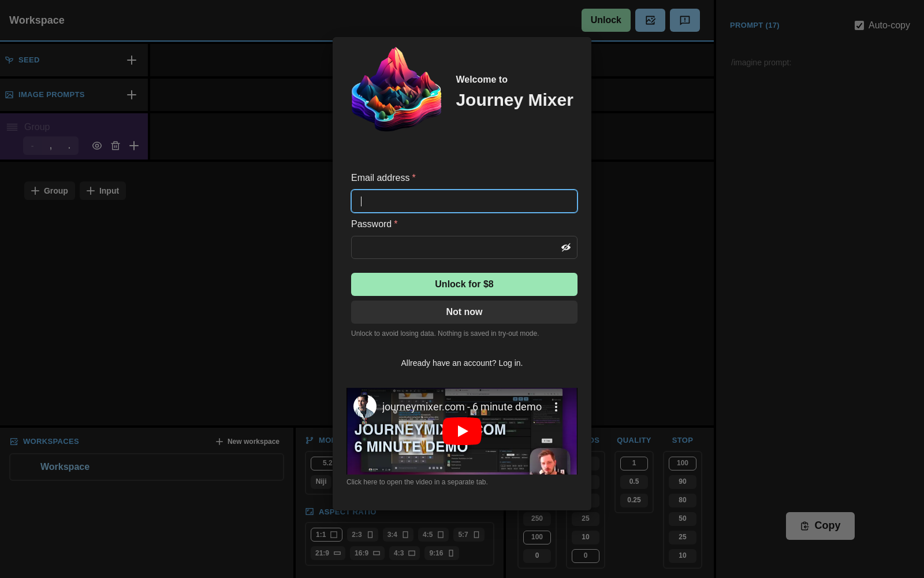Delete the Group using the trash icon

[115, 146]
